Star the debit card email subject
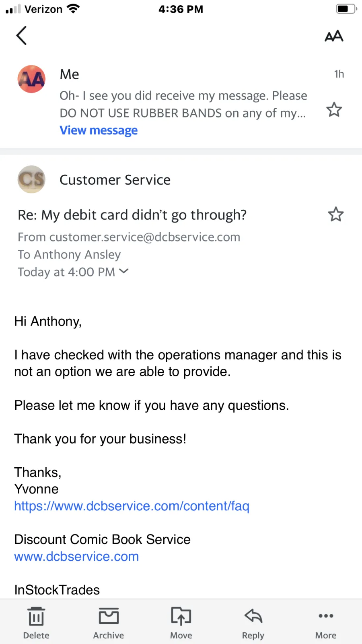 [x=335, y=215]
